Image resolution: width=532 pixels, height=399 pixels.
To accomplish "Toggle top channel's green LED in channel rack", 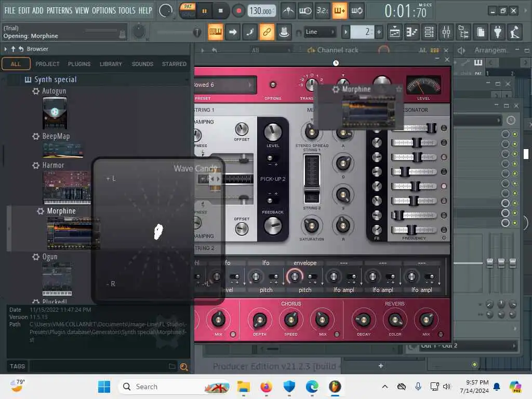I will tap(515, 134).
